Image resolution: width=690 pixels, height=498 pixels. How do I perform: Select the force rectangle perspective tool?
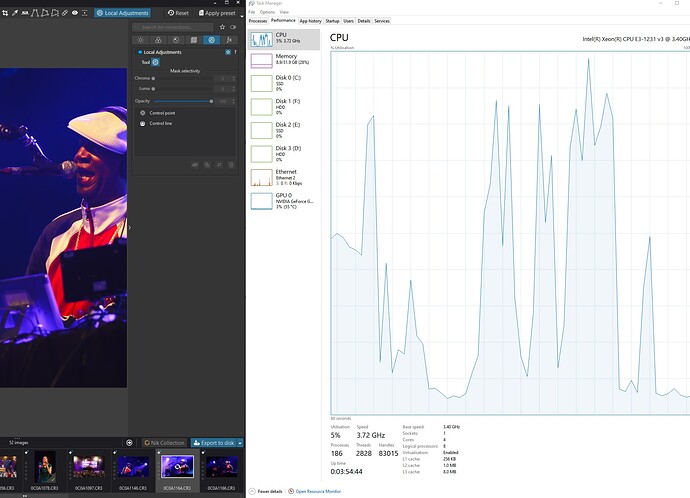[45, 13]
